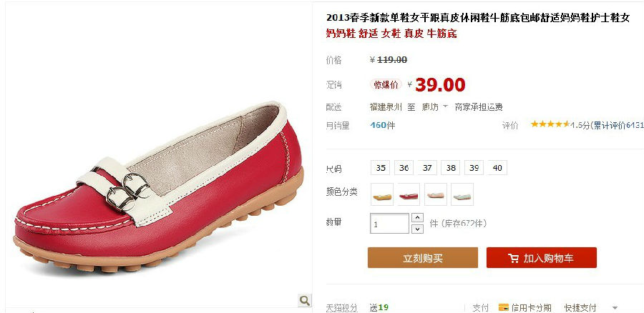Click the 立刻购买 buy now button

coord(423,258)
